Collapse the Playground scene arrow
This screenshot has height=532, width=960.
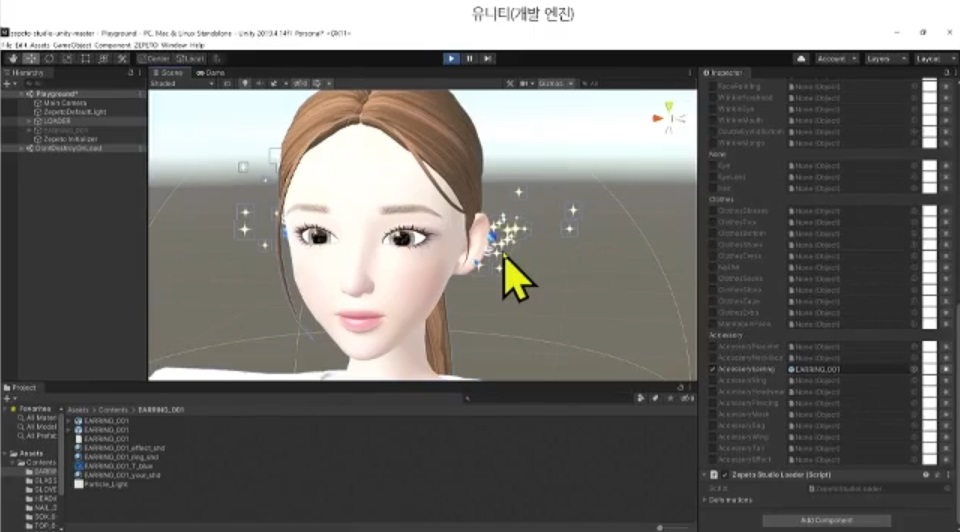tap(21, 94)
